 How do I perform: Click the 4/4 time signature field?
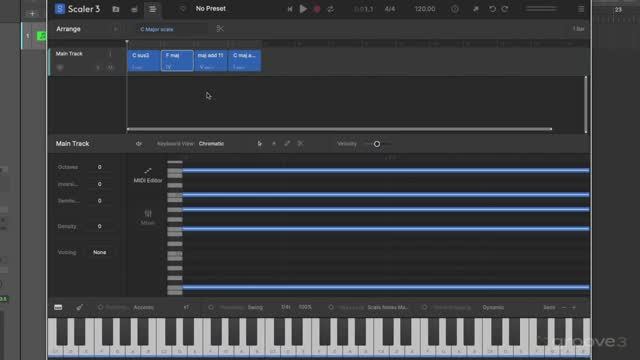[x=390, y=9]
